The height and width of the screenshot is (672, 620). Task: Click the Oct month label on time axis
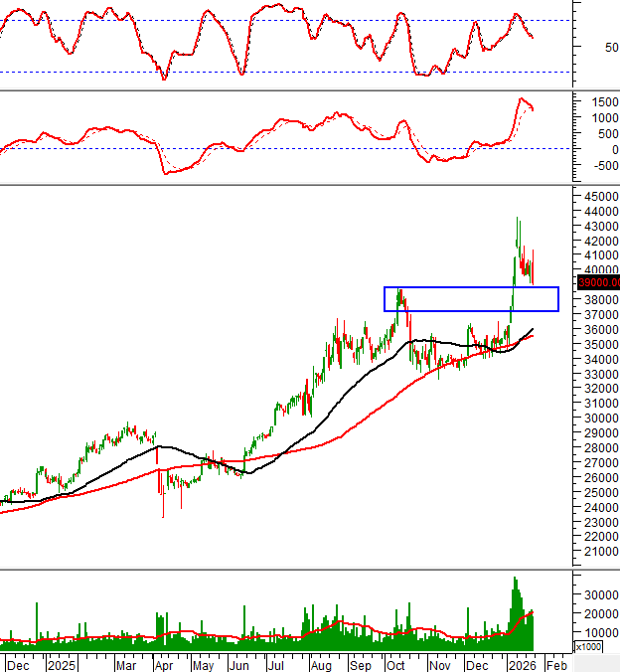pos(395,662)
